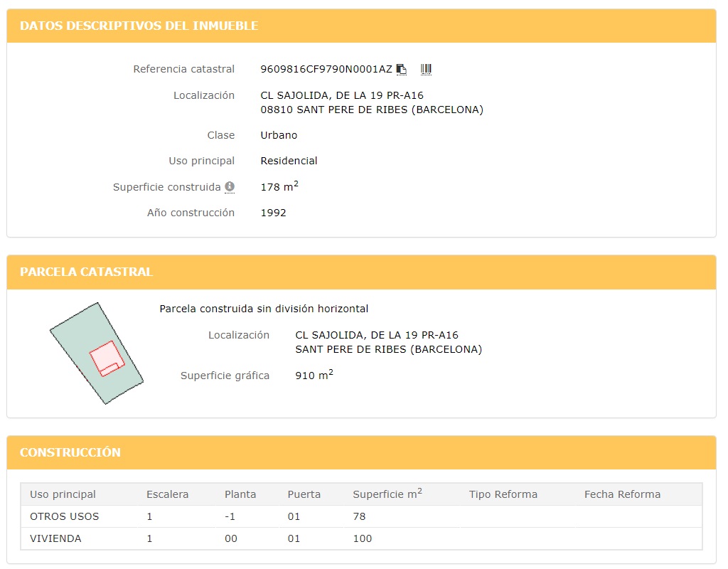Click the barcode icon beside the reference
Viewport: 728px width, 569px height.
click(x=426, y=69)
